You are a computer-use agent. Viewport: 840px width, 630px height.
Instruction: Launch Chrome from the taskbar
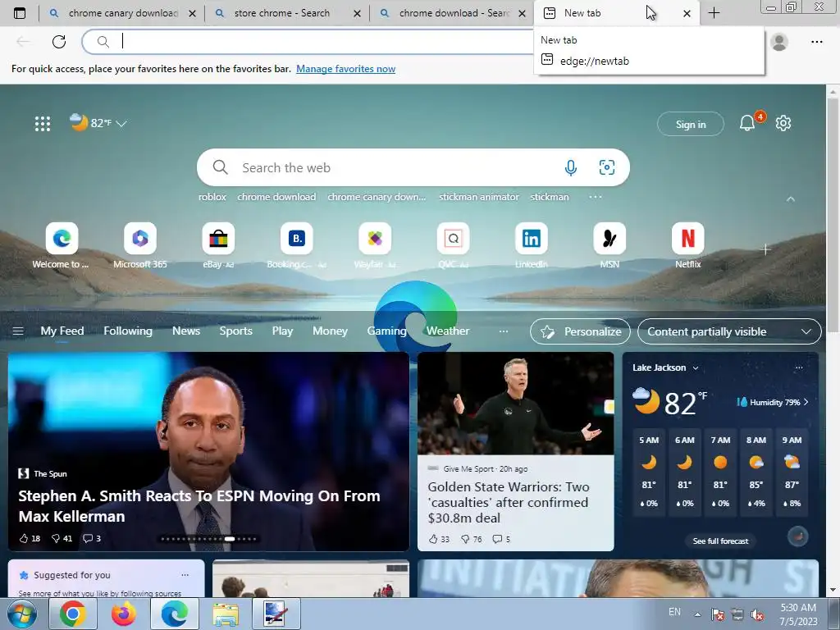point(73,614)
